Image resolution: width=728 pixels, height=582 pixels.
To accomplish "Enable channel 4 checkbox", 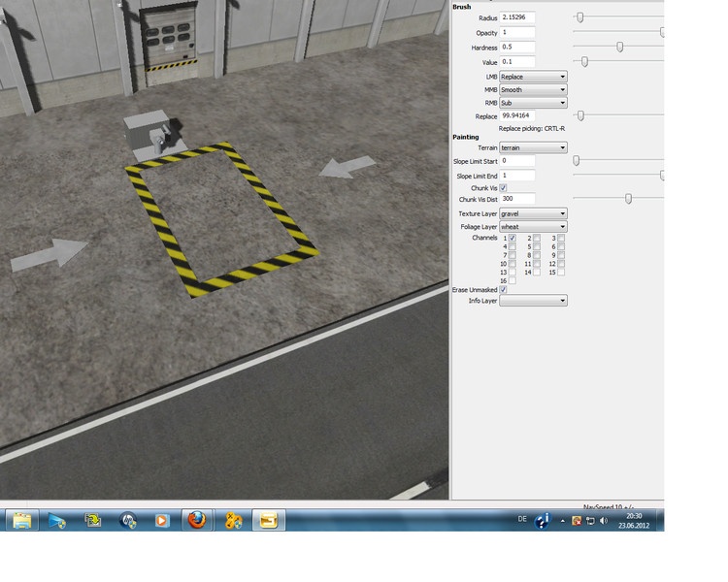I will 513,246.
